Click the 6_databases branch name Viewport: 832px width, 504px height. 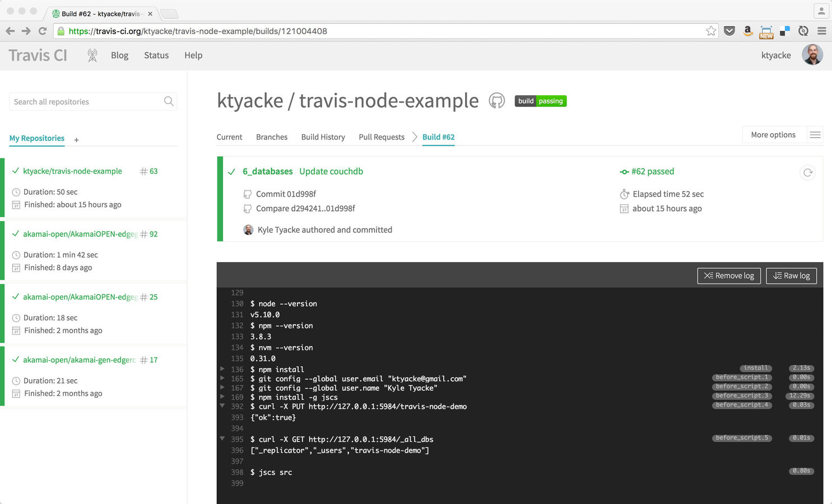click(268, 171)
